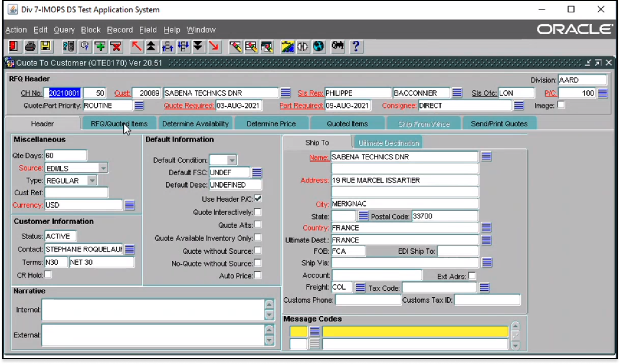This screenshot has height=364, width=620.
Task: Click the red X Delete Record icon
Action: coord(116,47)
